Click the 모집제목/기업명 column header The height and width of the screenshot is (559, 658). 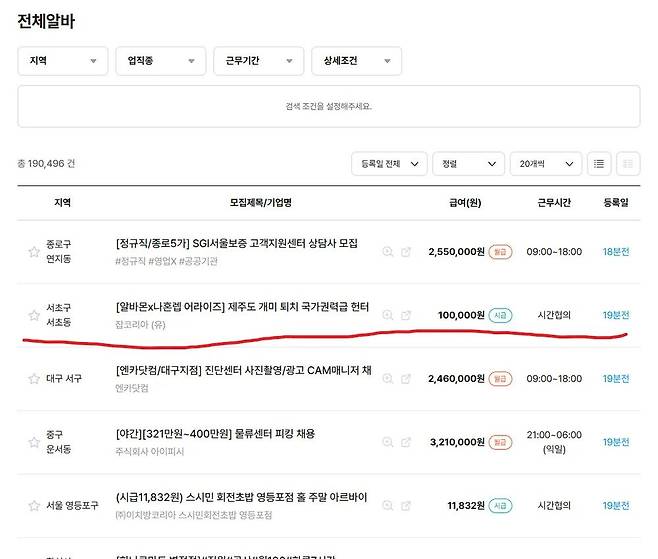click(x=261, y=203)
